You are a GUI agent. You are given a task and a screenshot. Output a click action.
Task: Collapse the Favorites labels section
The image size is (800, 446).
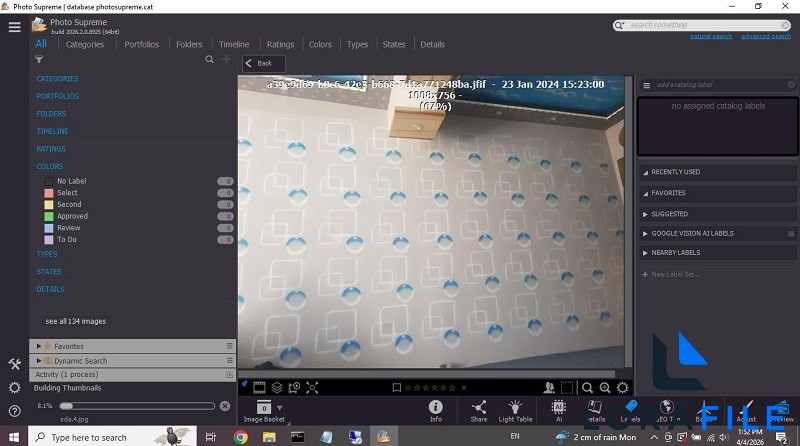click(x=645, y=193)
